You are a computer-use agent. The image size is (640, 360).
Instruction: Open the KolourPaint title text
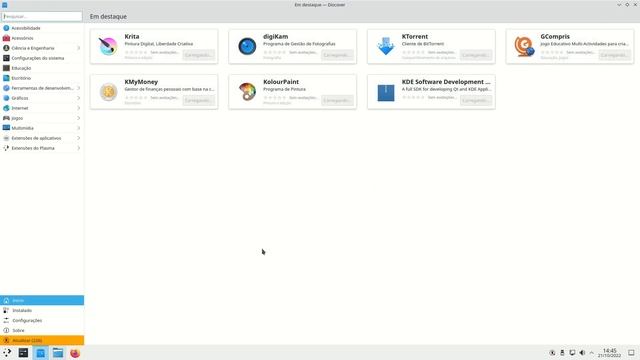tap(281, 82)
